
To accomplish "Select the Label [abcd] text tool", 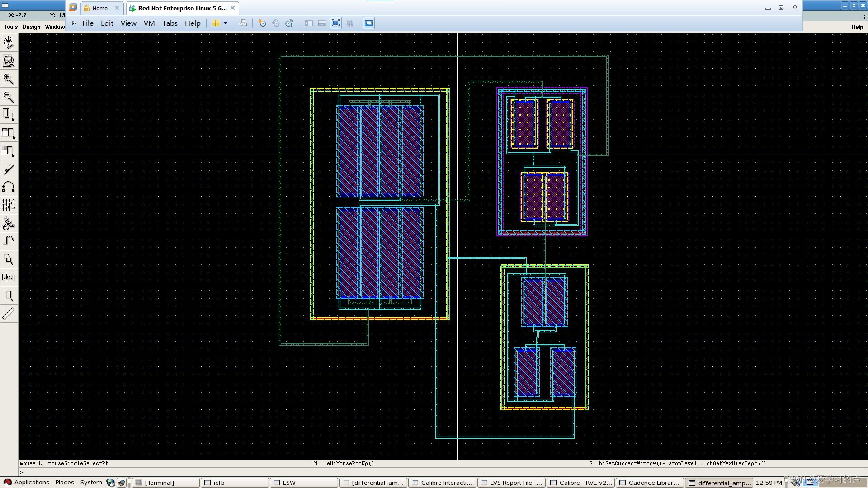I will [9, 277].
